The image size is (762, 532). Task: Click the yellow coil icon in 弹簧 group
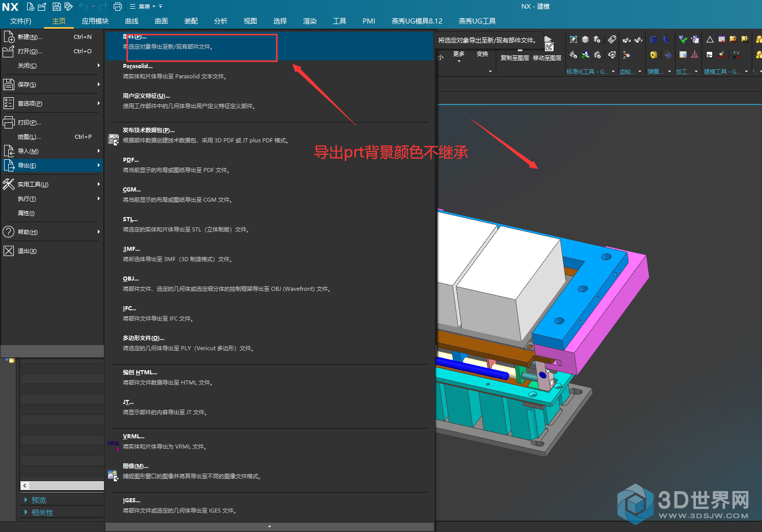[653, 55]
